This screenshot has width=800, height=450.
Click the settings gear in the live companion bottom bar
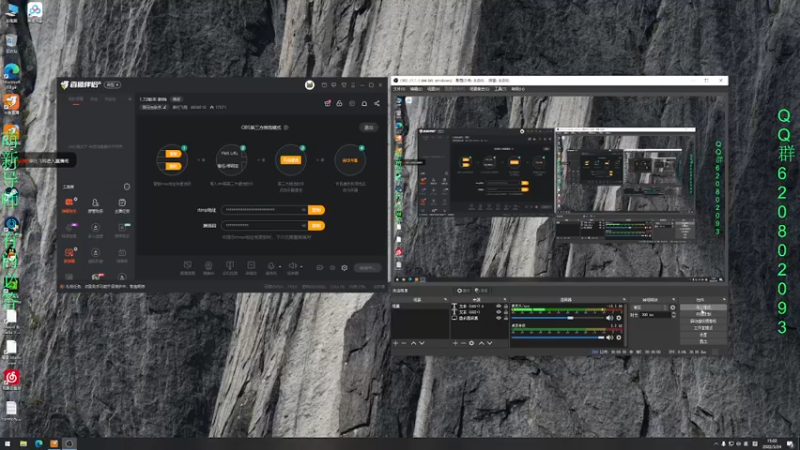[x=344, y=267]
